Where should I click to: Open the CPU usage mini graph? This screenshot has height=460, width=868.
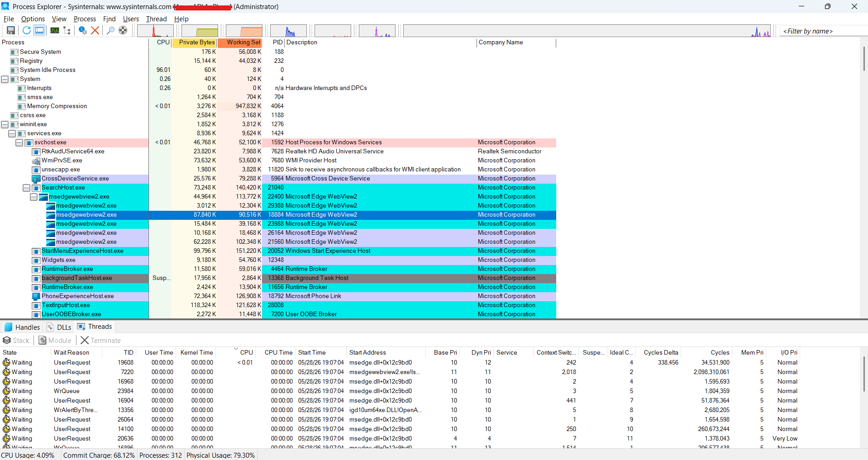(x=155, y=31)
